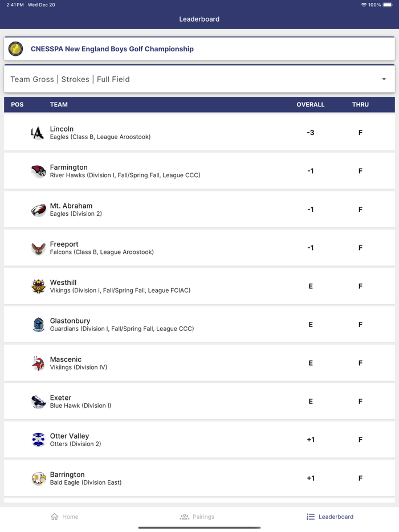
Task: Select the Home navigation item
Action: click(x=66, y=517)
